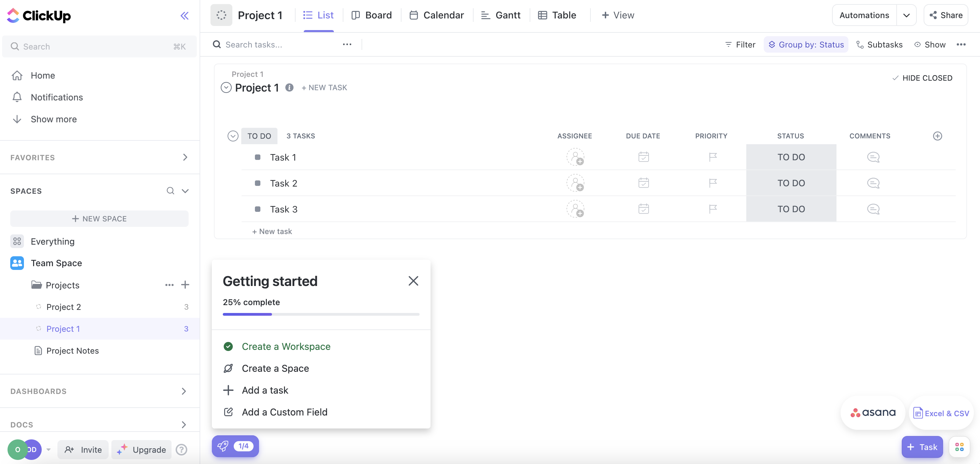
Task: Assign someone to Task 1
Action: [576, 157]
